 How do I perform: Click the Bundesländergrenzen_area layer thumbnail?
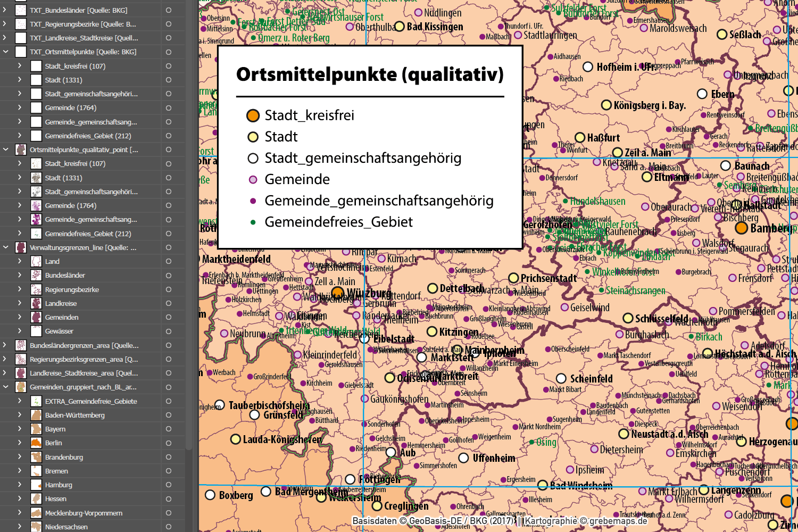point(20,345)
